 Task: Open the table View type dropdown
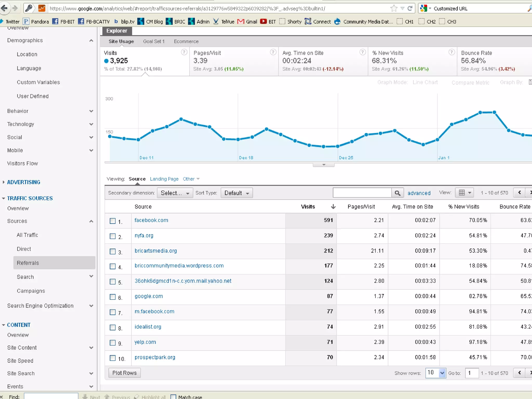[x=465, y=193]
